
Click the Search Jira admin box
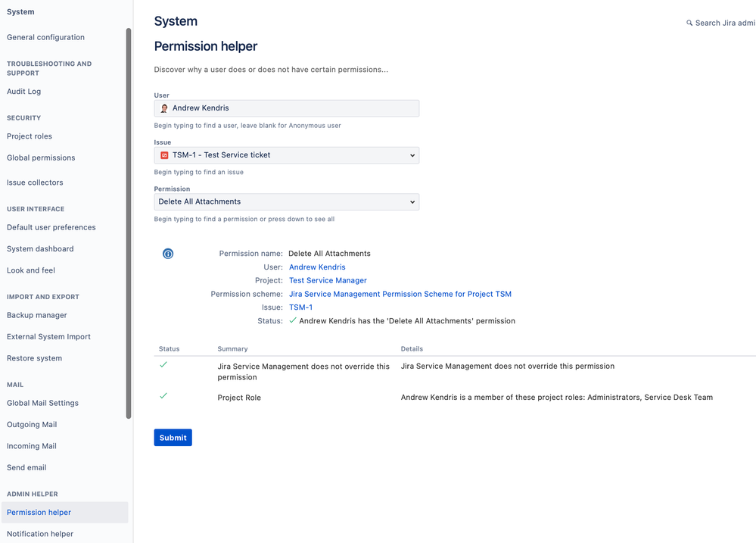click(721, 23)
